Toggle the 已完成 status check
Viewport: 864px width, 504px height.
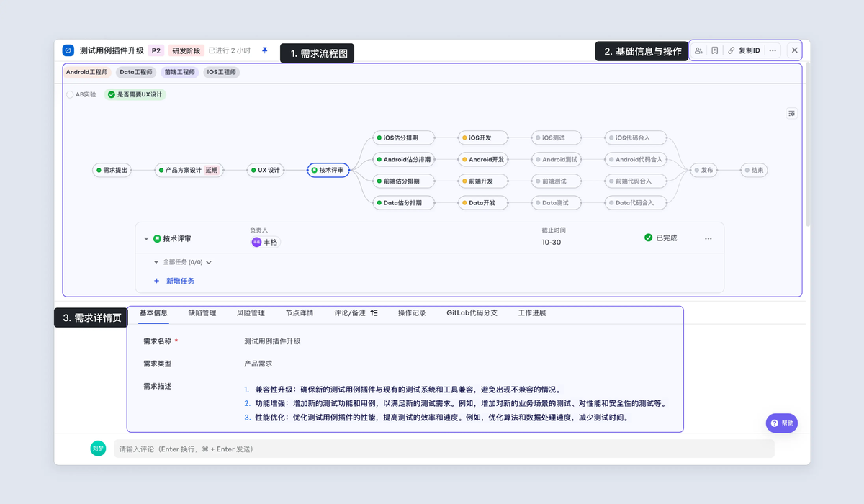[649, 238]
